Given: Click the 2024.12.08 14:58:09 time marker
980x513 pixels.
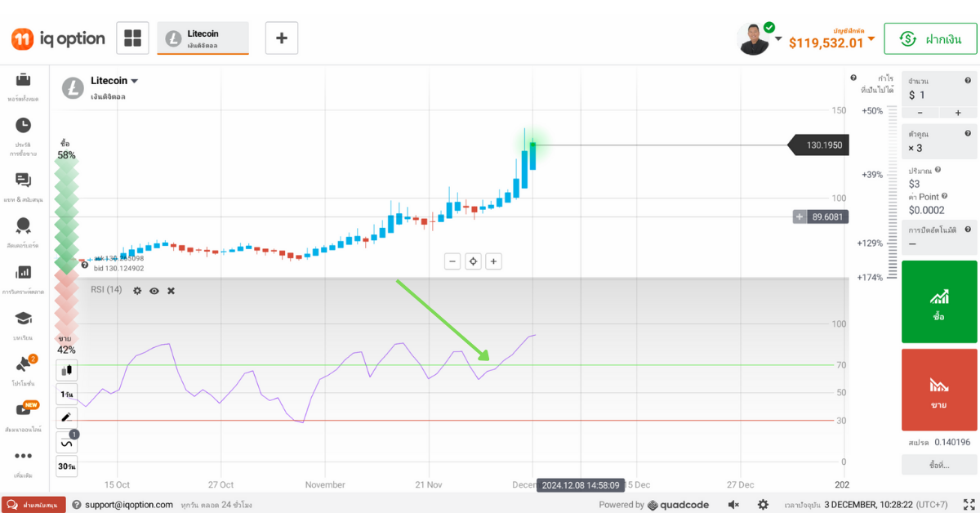Looking at the screenshot, I should point(581,484).
